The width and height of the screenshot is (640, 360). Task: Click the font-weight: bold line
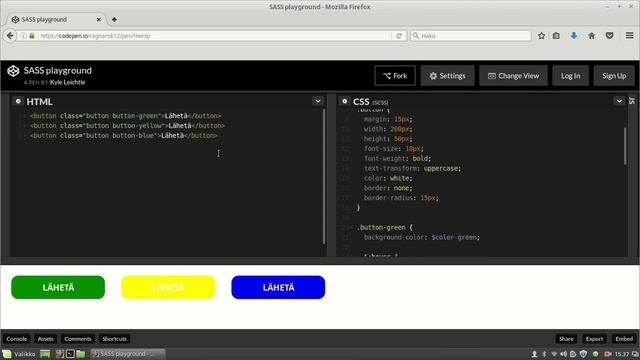click(397, 158)
